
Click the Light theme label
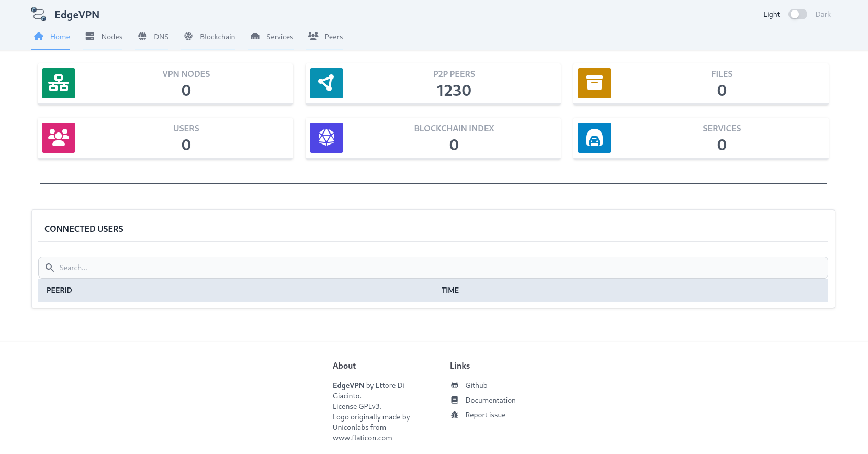click(x=771, y=14)
